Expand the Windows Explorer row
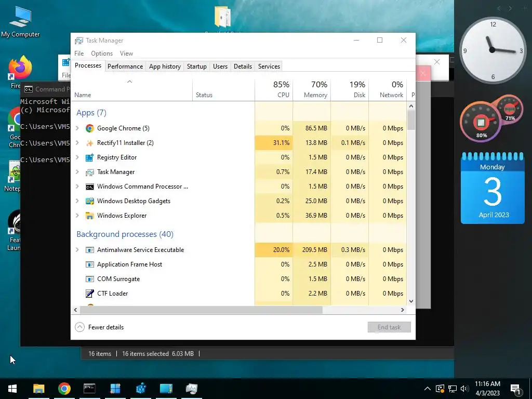Screen dimensions: 532x399 click(77, 216)
